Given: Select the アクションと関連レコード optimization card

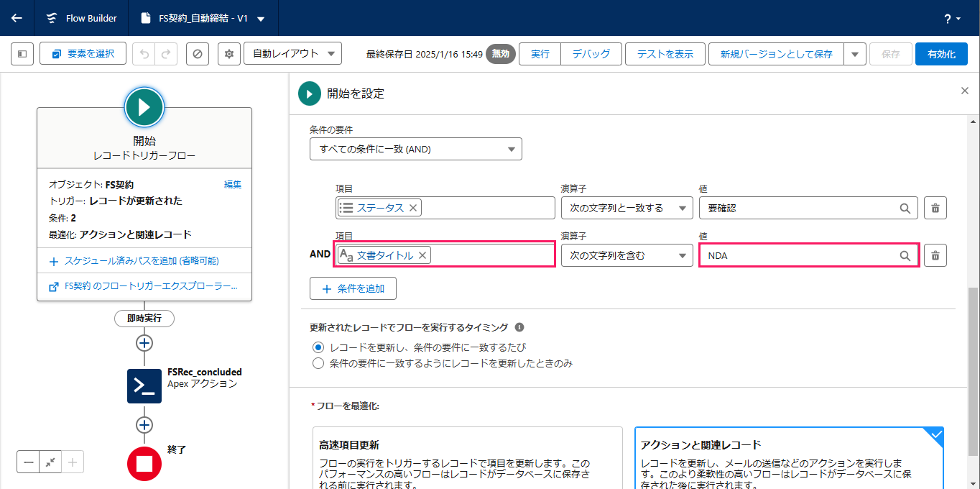Looking at the screenshot, I should point(789,458).
